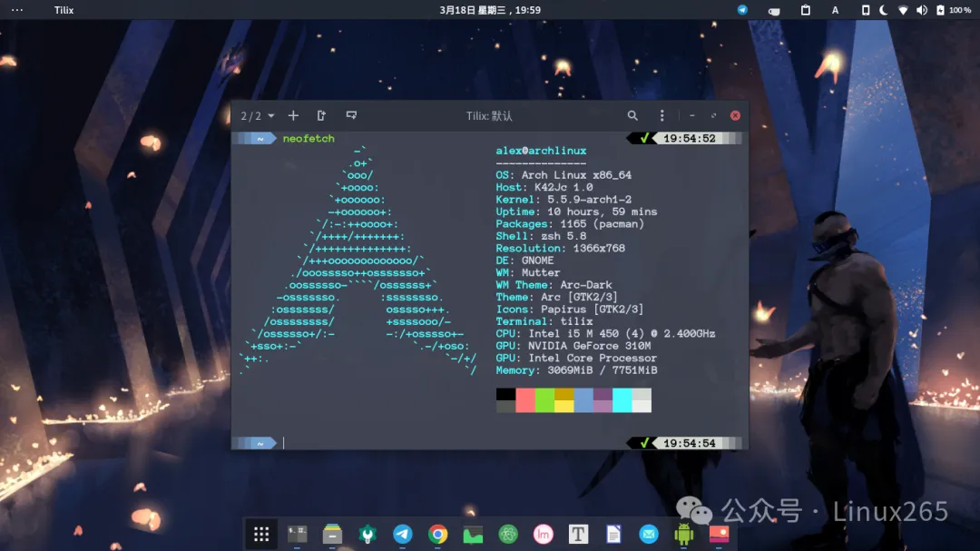Image resolution: width=980 pixels, height=551 pixels.
Task: Close the Tilix window with red button
Action: [735, 115]
